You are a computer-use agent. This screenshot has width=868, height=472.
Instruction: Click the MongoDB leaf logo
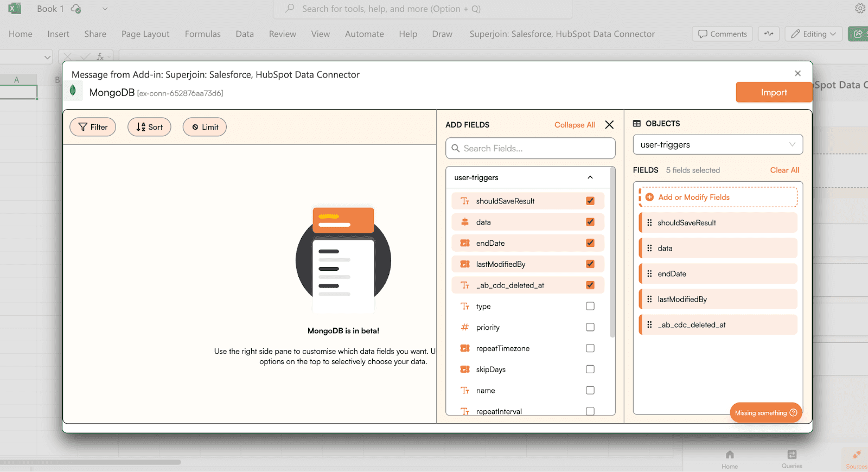73,91
